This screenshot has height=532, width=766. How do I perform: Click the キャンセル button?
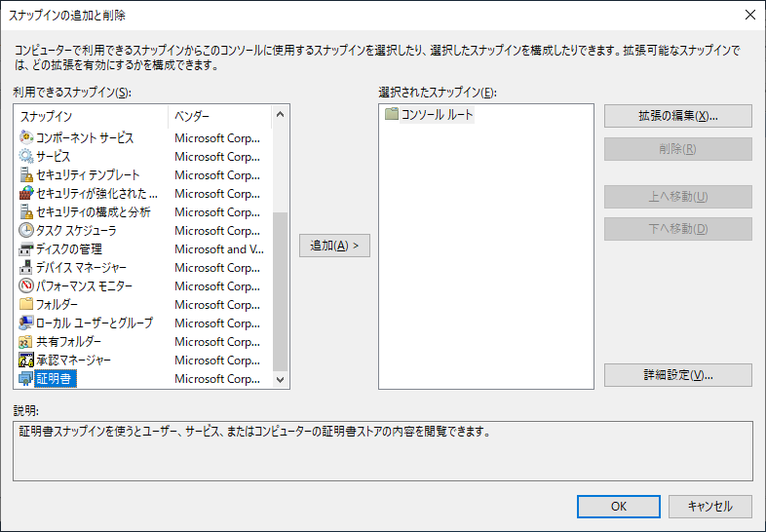tap(710, 507)
